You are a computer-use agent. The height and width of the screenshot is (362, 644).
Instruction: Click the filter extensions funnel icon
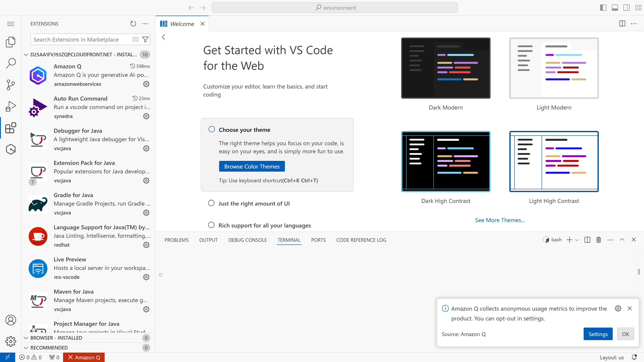(x=145, y=40)
